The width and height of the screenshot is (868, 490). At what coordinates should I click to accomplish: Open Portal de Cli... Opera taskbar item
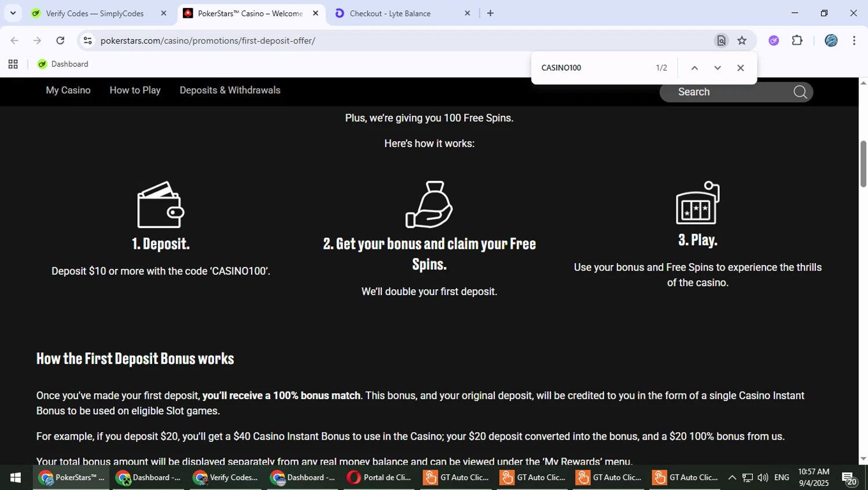point(380,477)
